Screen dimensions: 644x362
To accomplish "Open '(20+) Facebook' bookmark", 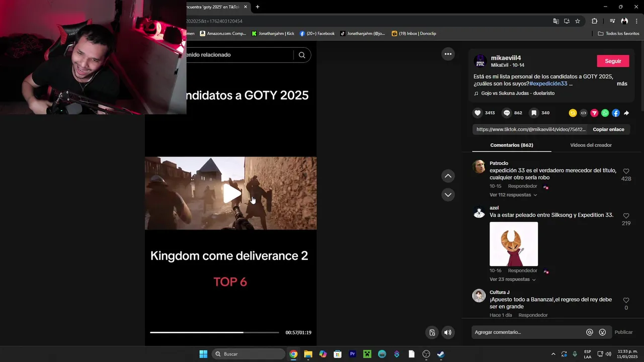I will pyautogui.click(x=317, y=34).
